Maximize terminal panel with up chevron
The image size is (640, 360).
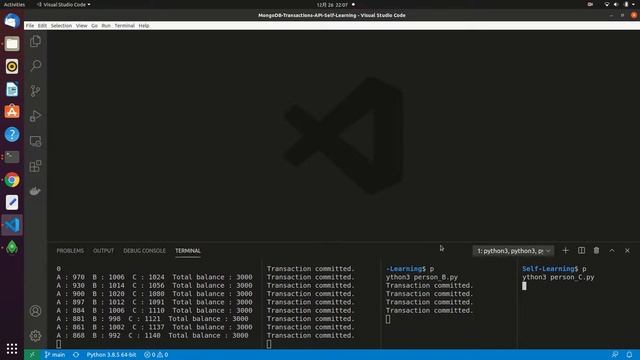pos(612,250)
